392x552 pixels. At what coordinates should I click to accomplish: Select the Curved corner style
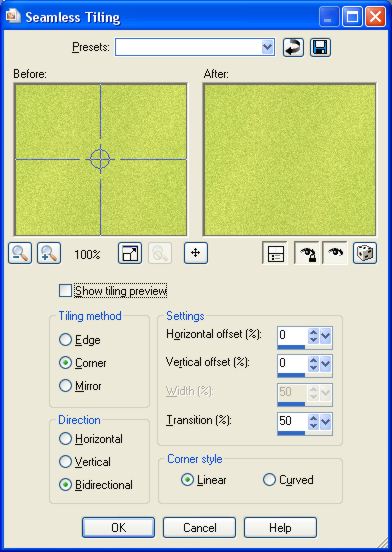269,479
